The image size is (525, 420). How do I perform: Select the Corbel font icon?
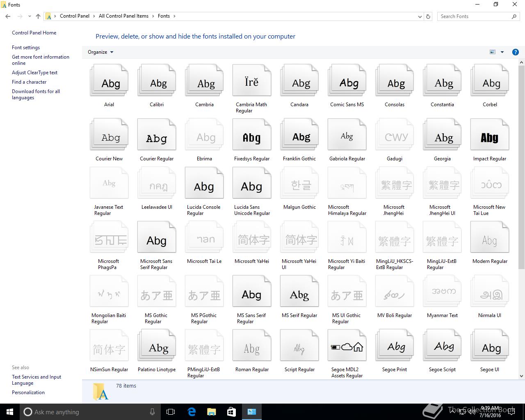[490, 80]
